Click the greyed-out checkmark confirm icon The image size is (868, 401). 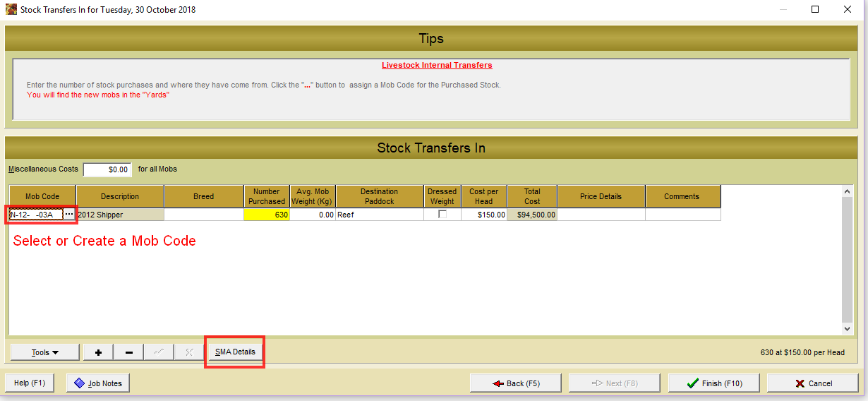coord(159,352)
